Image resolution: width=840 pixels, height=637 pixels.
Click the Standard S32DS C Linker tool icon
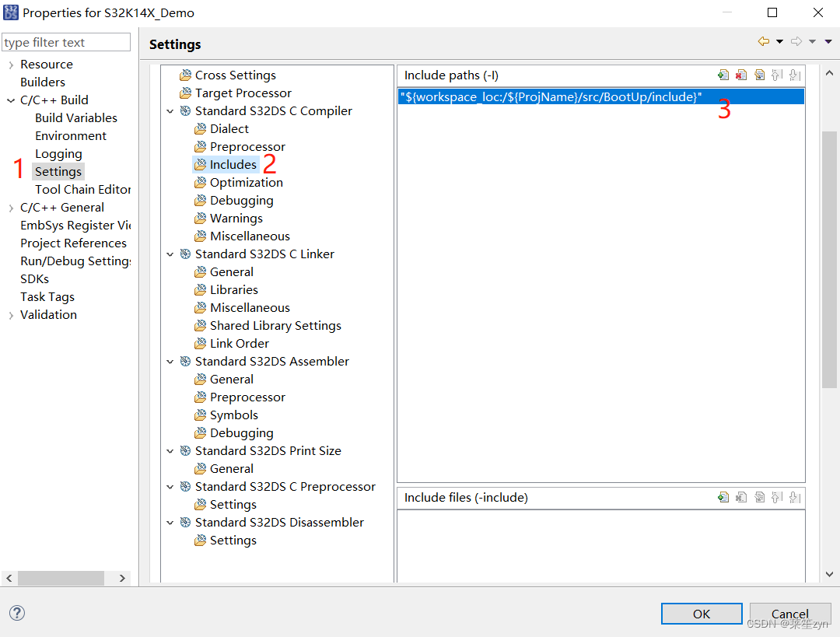click(x=185, y=254)
